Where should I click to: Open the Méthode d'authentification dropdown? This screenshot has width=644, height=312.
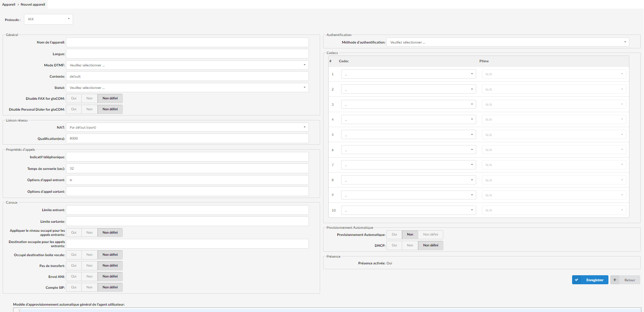click(508, 42)
